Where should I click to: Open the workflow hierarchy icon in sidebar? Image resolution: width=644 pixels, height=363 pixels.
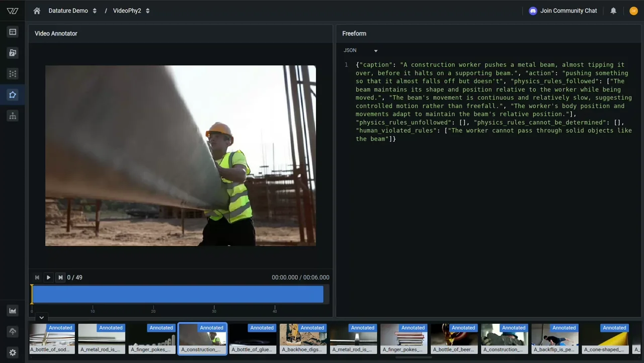13,116
